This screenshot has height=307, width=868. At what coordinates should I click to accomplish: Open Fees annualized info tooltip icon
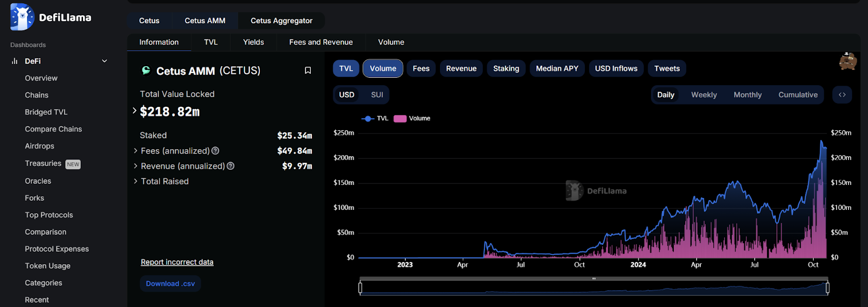(x=215, y=151)
